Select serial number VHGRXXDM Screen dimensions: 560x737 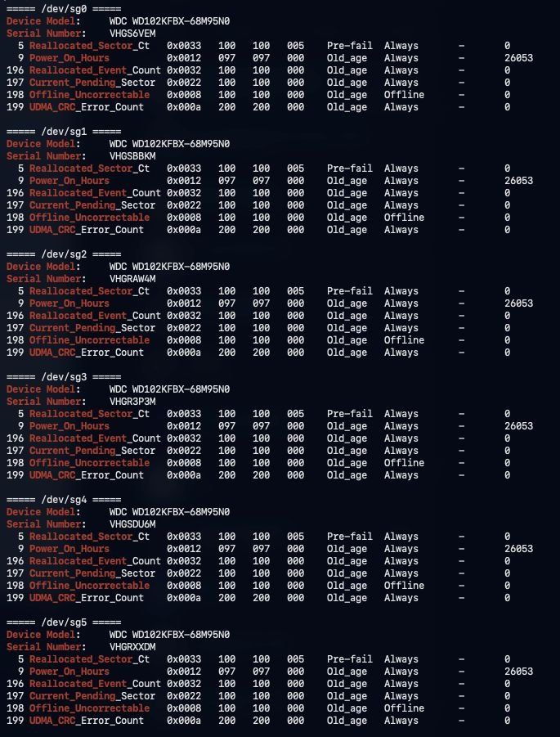132,647
